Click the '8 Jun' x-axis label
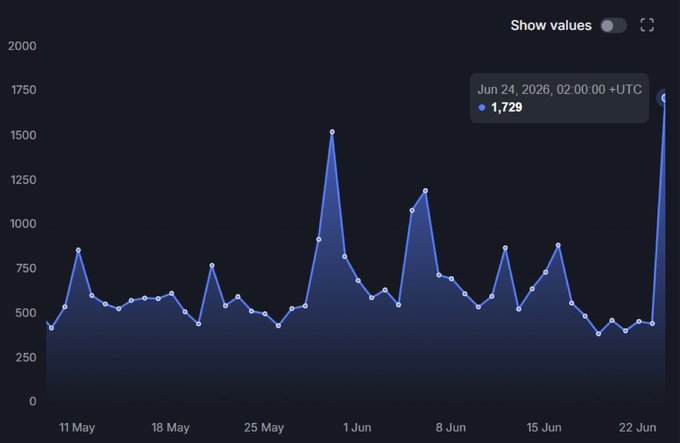Viewport: 680px width, 443px height. tap(451, 428)
